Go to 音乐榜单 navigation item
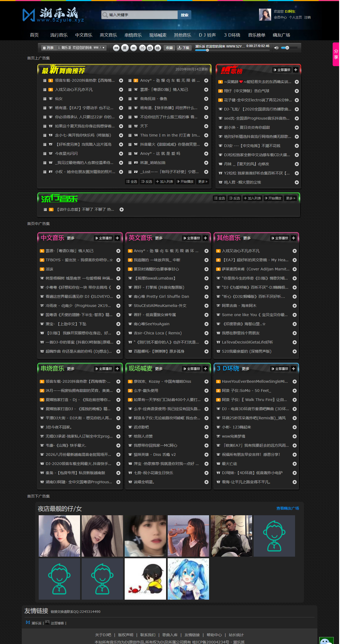Image resolution: width=341 pixels, height=644 pixels. click(256, 35)
